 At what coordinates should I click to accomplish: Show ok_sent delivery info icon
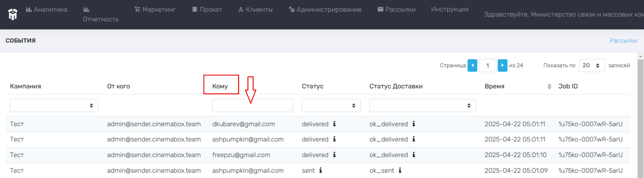(400, 170)
